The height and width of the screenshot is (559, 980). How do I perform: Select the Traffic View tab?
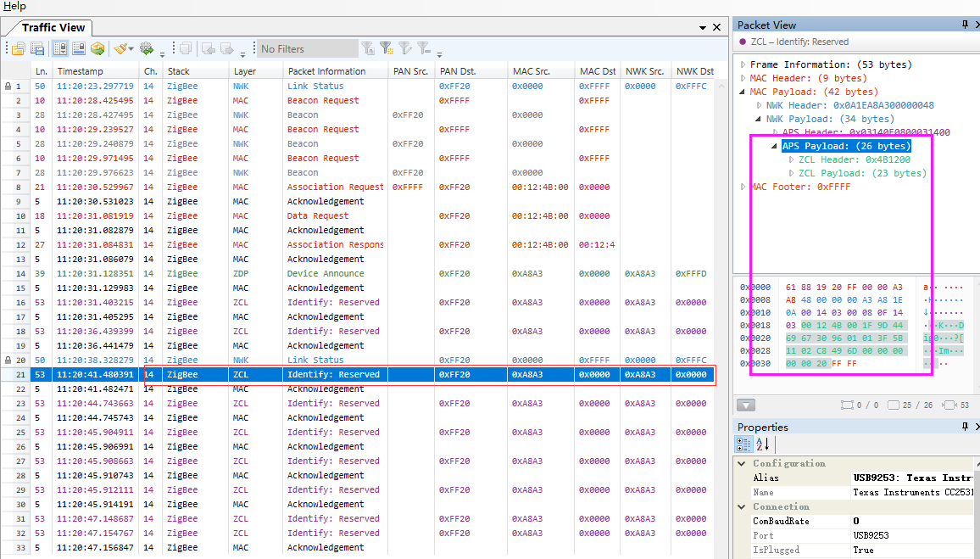(53, 28)
